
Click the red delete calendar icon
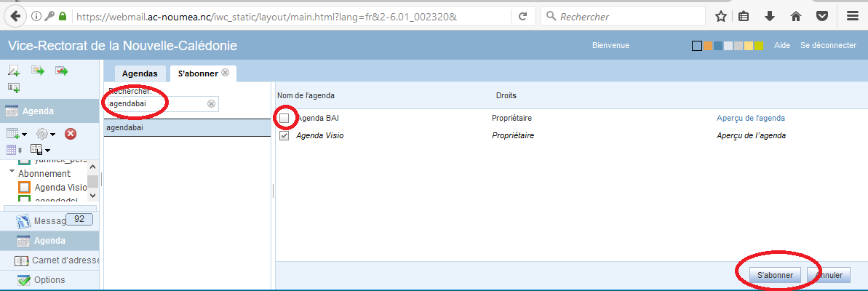71,134
